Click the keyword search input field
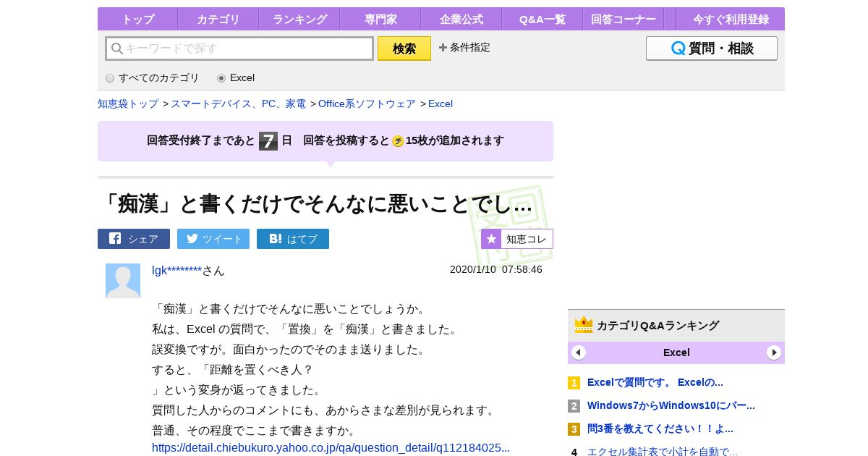The width and height of the screenshot is (868, 456). [x=239, y=48]
